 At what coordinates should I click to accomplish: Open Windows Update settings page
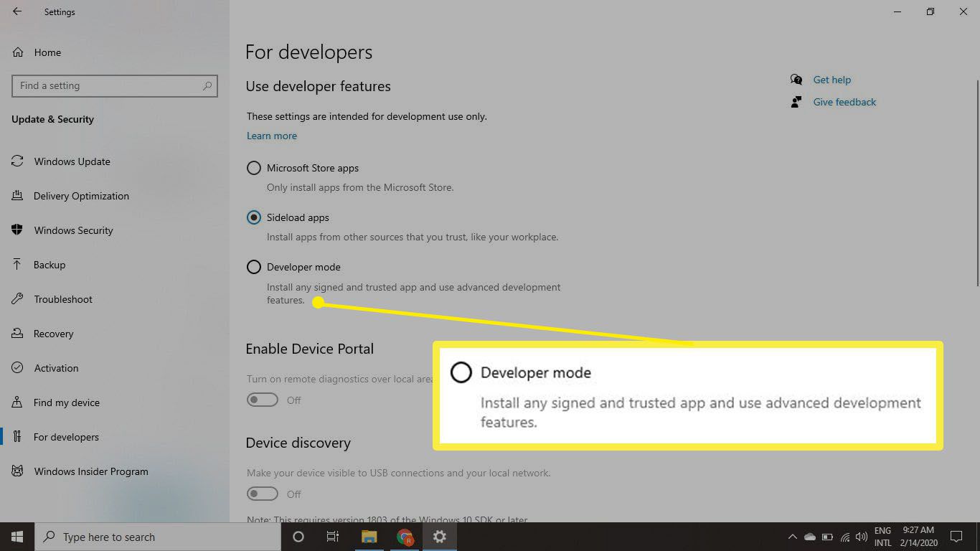click(72, 161)
